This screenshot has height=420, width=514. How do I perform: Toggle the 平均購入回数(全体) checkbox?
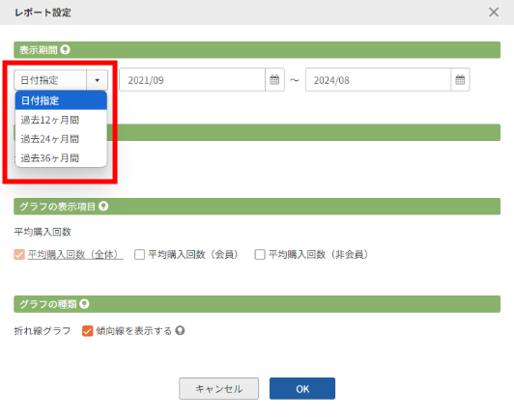pos(19,255)
